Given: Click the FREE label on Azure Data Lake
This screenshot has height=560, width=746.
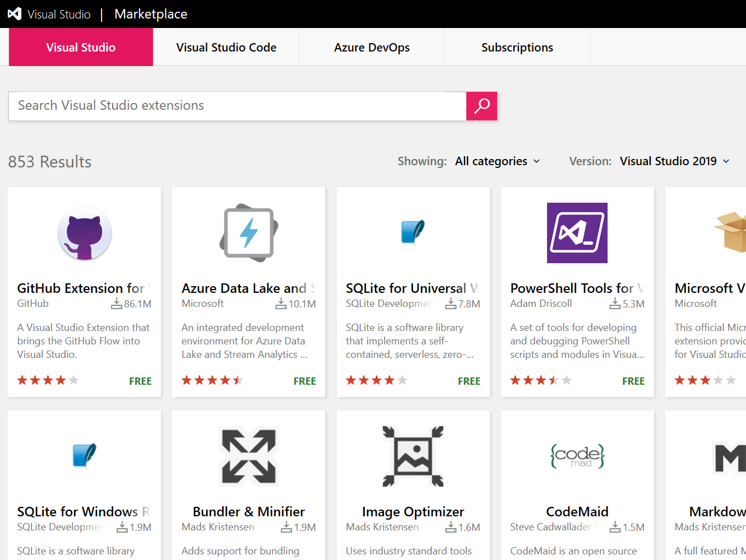Looking at the screenshot, I should pos(305,381).
